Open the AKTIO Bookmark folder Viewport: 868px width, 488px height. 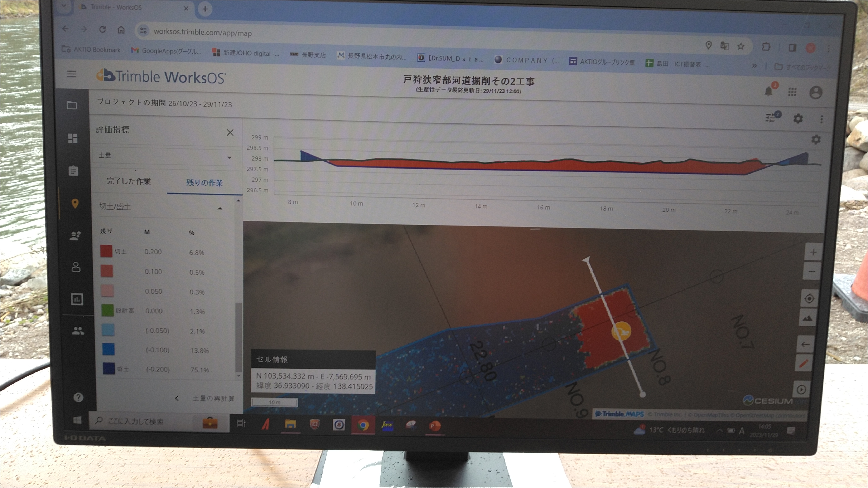click(91, 49)
